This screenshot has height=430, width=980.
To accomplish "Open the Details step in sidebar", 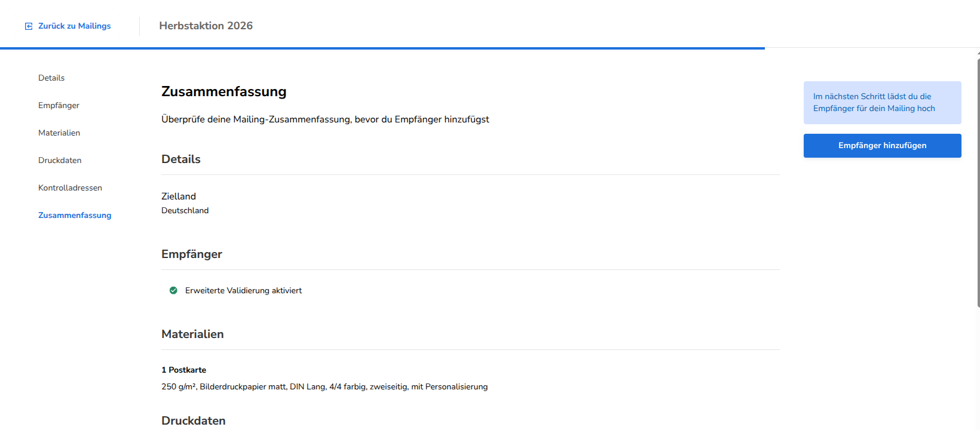I will [x=51, y=78].
